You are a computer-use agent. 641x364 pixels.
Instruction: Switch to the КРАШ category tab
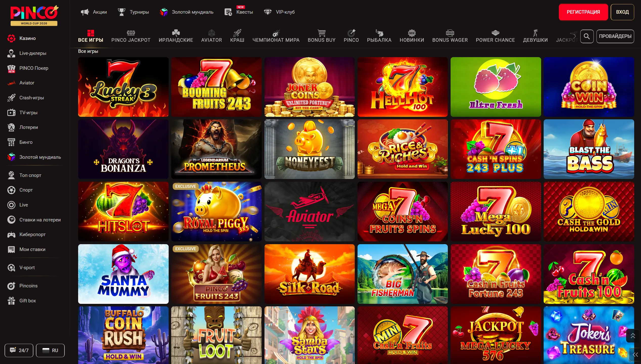coord(237,36)
